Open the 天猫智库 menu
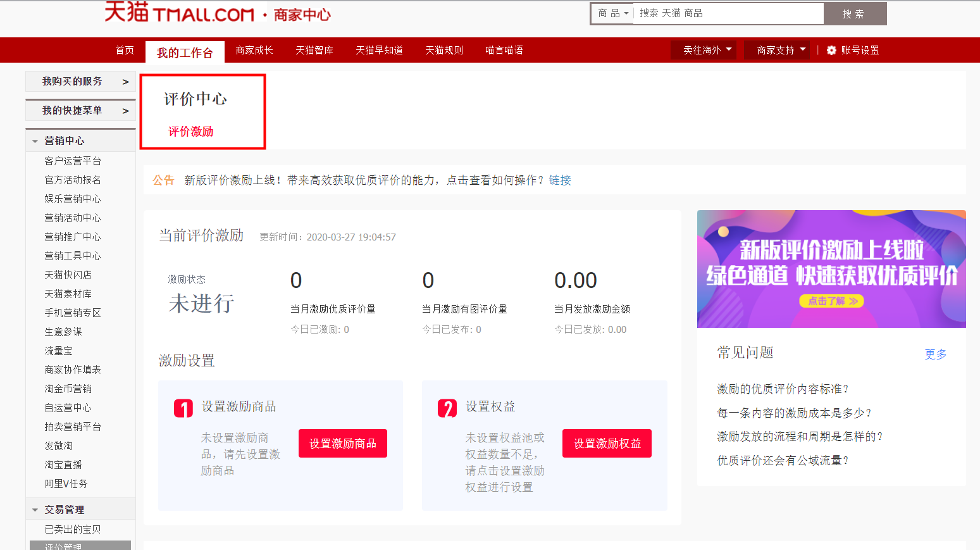This screenshot has height=550, width=980. click(x=314, y=50)
